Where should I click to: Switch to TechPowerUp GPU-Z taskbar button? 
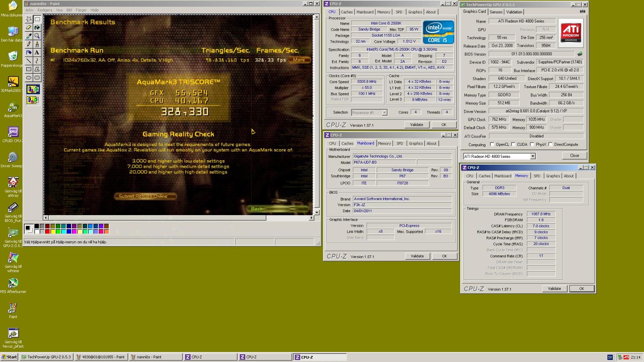click(x=46, y=357)
